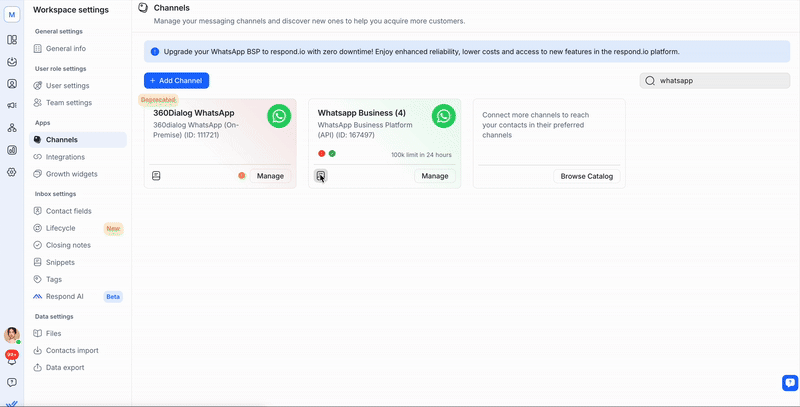Click the notifications bell with 99+ badge

point(12,357)
